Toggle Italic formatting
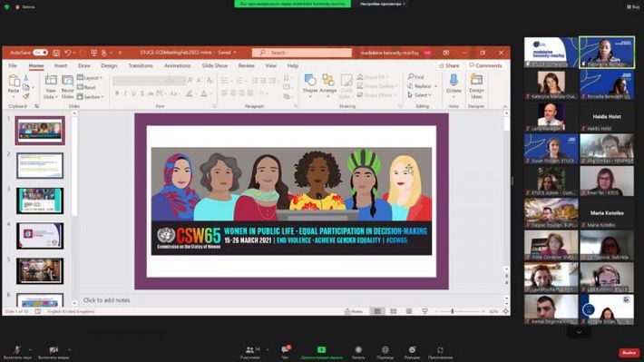 [125, 93]
